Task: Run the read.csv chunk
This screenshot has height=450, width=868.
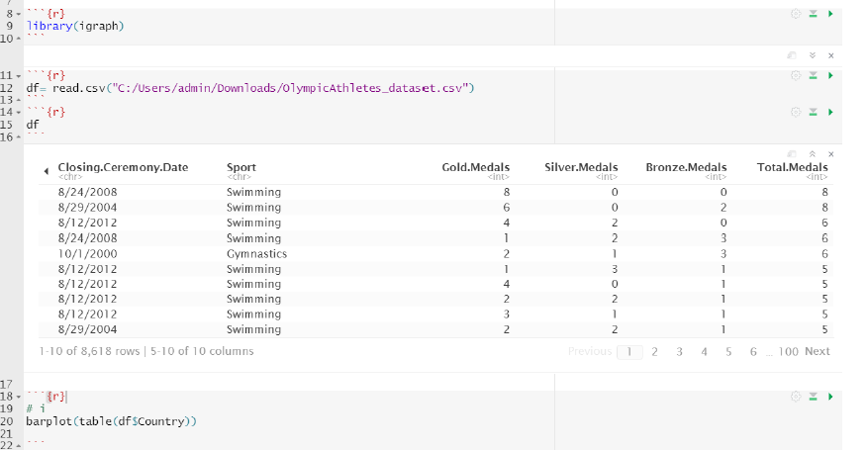Action: [x=830, y=75]
